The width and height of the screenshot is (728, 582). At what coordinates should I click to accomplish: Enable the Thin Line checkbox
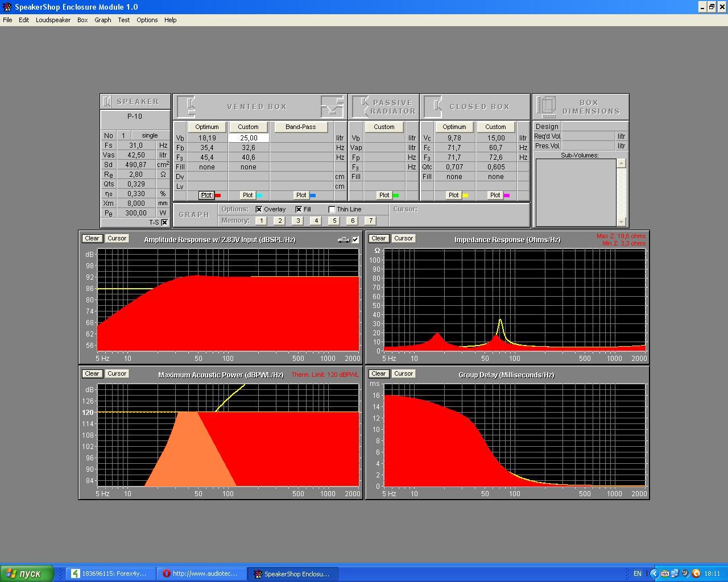pos(332,209)
